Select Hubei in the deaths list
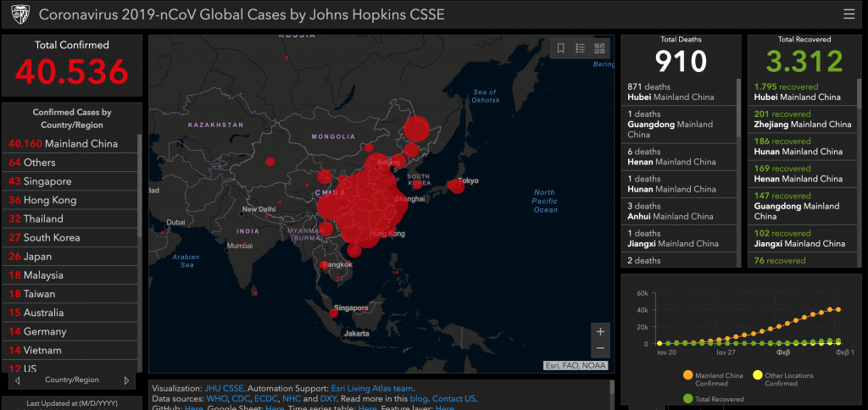The image size is (868, 410). pos(671,91)
